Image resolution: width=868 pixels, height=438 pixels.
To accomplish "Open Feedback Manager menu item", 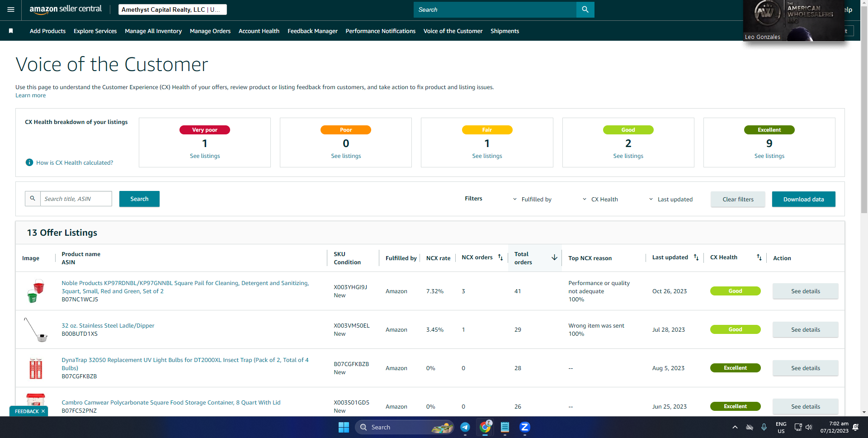I will tap(312, 31).
